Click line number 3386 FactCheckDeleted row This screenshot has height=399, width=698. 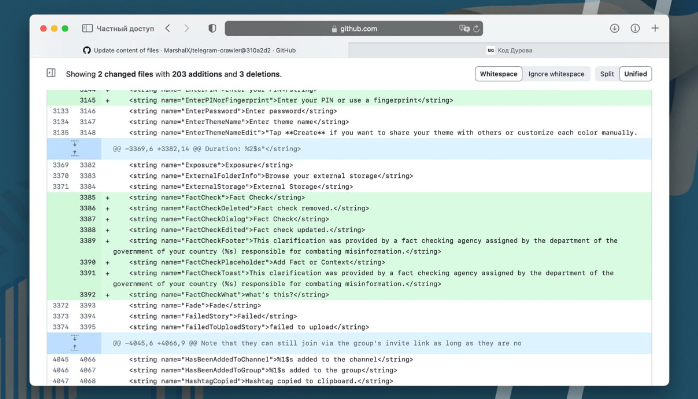88,208
